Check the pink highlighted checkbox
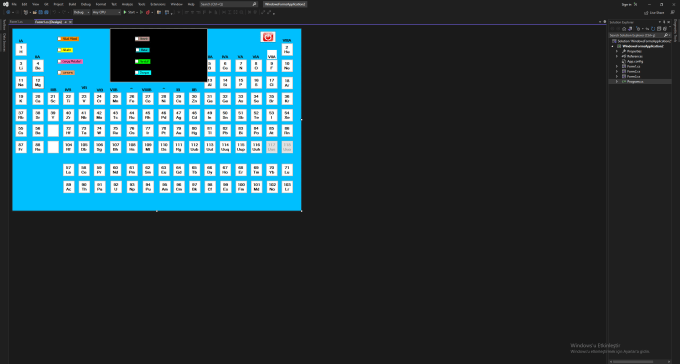The height and width of the screenshot is (364, 680). click(59, 62)
